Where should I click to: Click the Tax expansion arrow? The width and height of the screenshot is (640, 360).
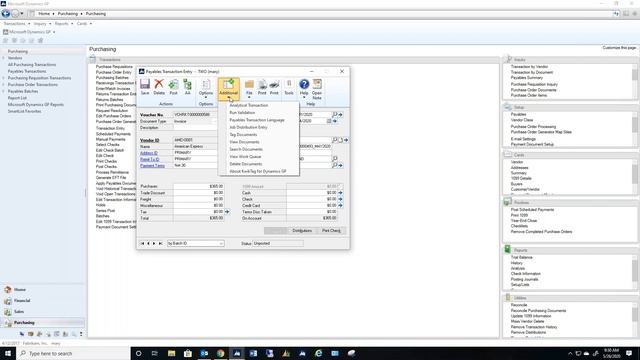[227, 212]
